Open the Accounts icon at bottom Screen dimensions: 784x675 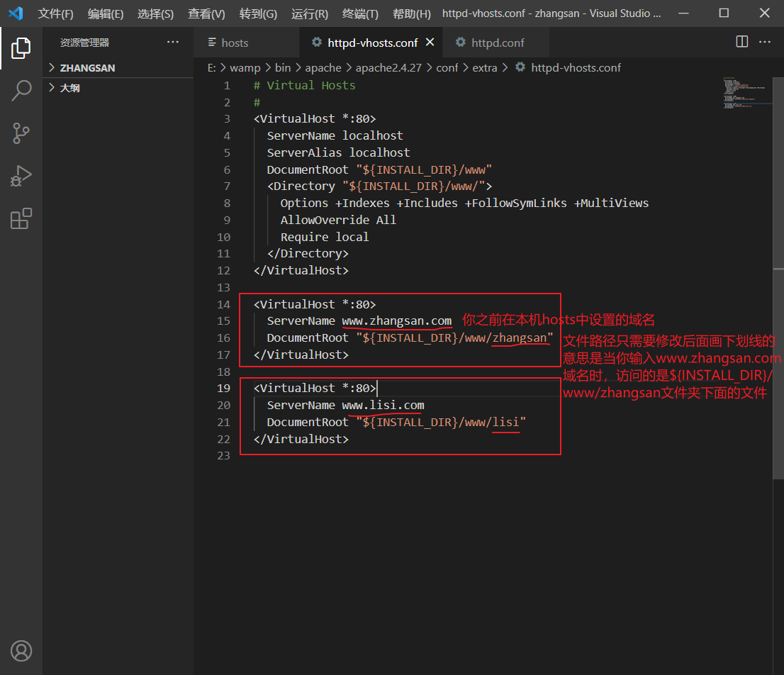[21, 651]
